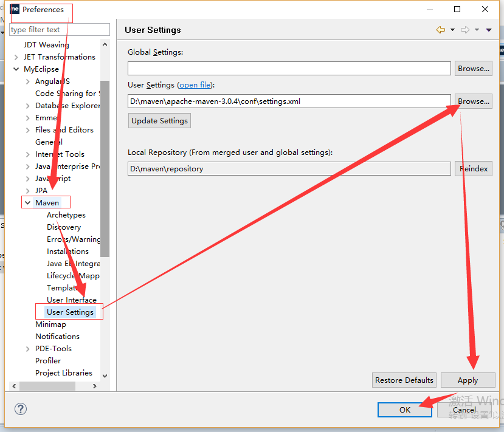Screen dimensions: 504x432
Task: Expand the Database Explorer node
Action: click(27, 106)
